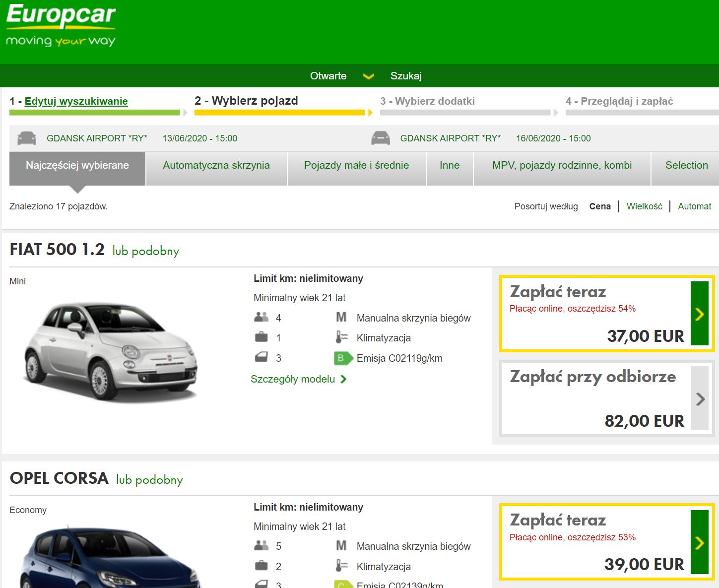Switch to Najczęściej wybierane tab

(77, 168)
